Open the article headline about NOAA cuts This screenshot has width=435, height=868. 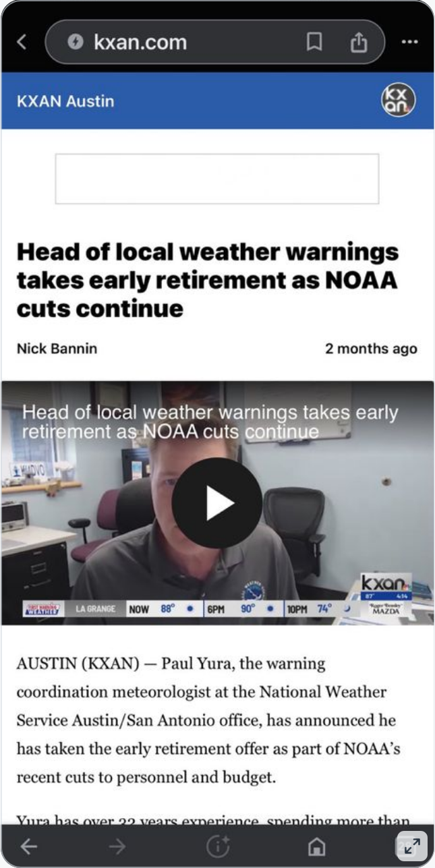[208, 280]
